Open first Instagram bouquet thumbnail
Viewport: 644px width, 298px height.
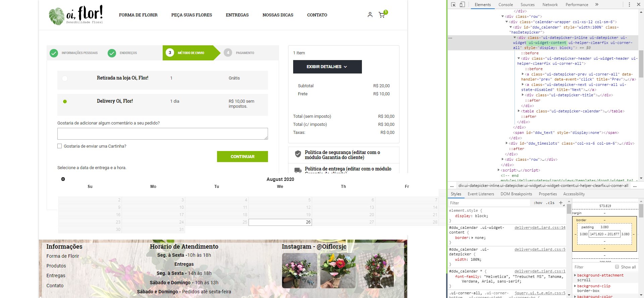300,270
